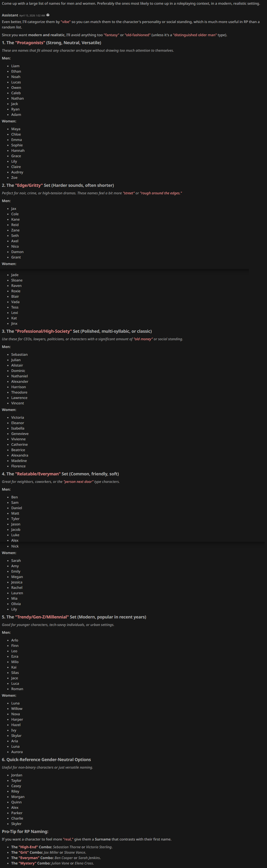
Task: Select the name 'Riley'
Action: pyautogui.click(x=15, y=791)
